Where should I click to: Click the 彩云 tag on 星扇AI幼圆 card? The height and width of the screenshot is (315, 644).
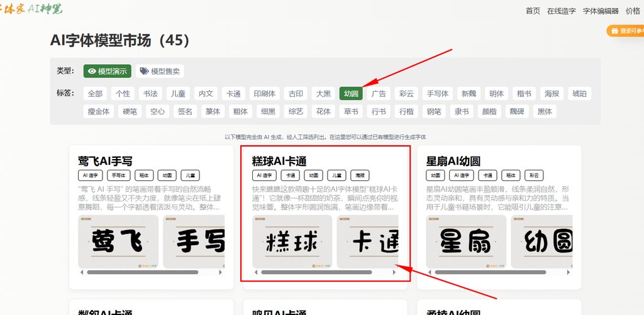[x=535, y=175]
